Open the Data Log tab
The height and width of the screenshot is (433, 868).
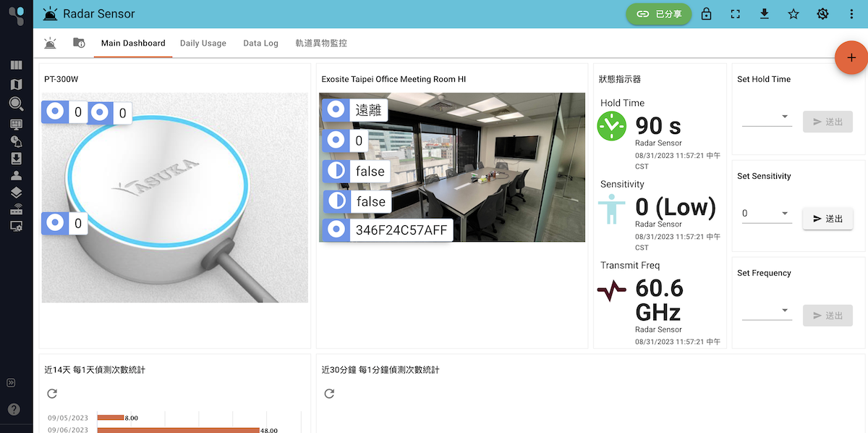point(260,43)
